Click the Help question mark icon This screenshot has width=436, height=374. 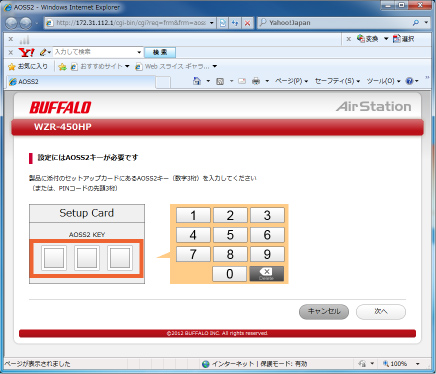410,81
